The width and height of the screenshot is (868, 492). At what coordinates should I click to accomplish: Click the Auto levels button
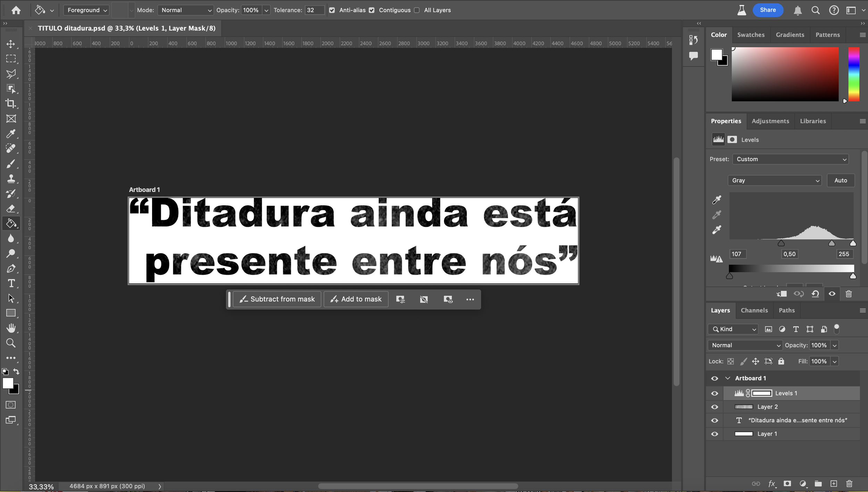coord(840,180)
